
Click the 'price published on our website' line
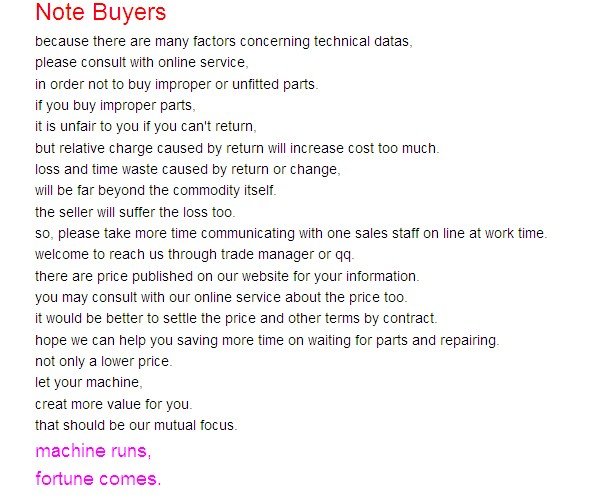pos(227,276)
